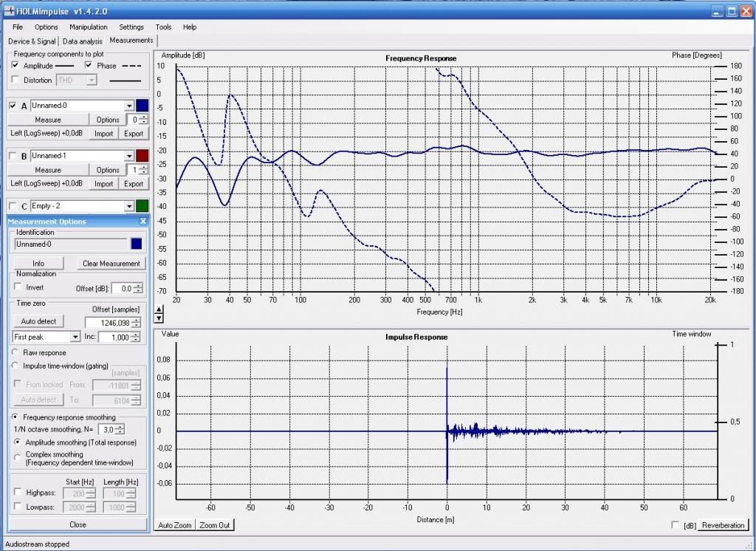
Task: Enable the Highpass checkbox
Action: [18, 492]
